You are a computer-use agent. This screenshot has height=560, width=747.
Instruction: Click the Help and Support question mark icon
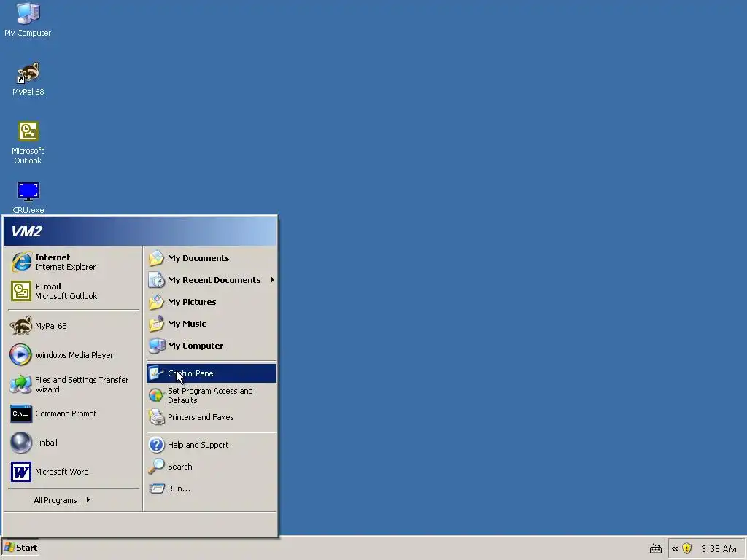point(156,445)
